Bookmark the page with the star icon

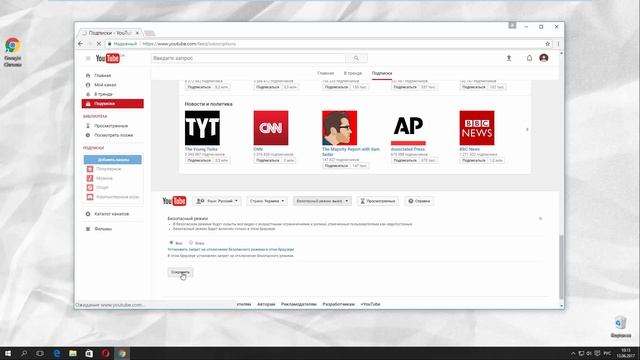coord(548,44)
